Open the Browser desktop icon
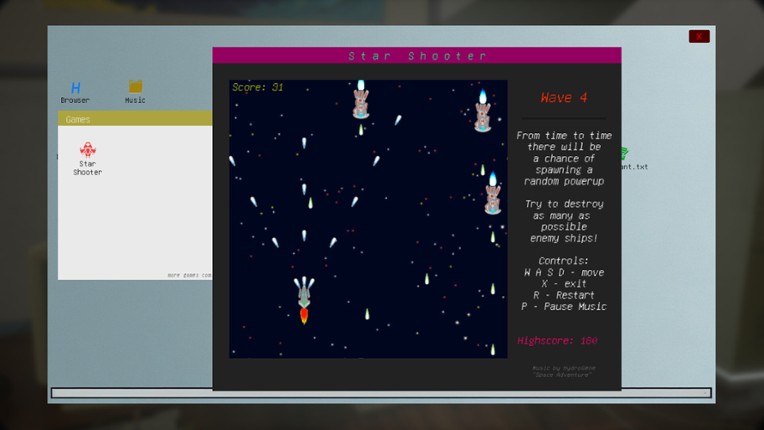Screen dimensions: 764x430 tap(75, 92)
